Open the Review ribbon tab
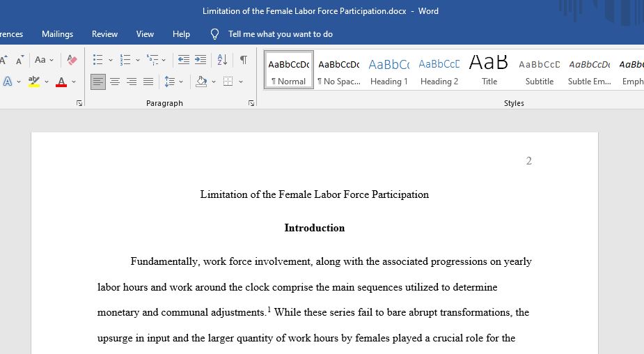Image resolution: width=644 pixels, height=354 pixels. (104, 34)
